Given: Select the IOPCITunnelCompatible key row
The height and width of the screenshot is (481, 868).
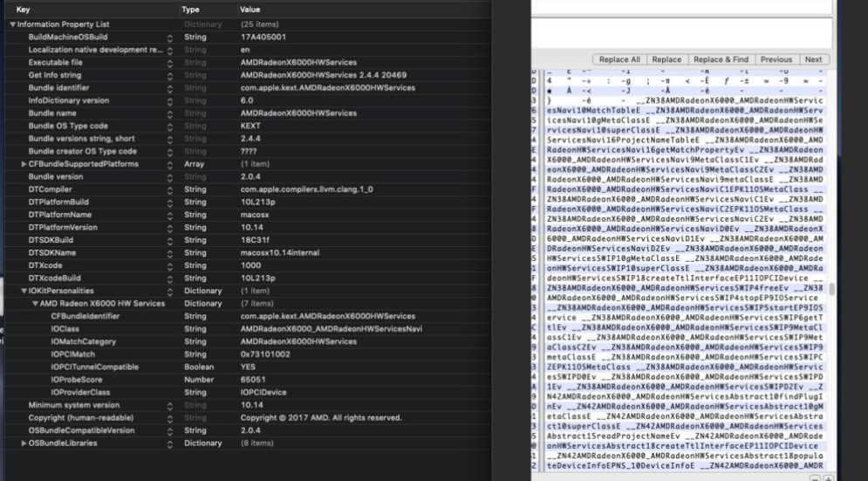Looking at the screenshot, I should [x=95, y=367].
